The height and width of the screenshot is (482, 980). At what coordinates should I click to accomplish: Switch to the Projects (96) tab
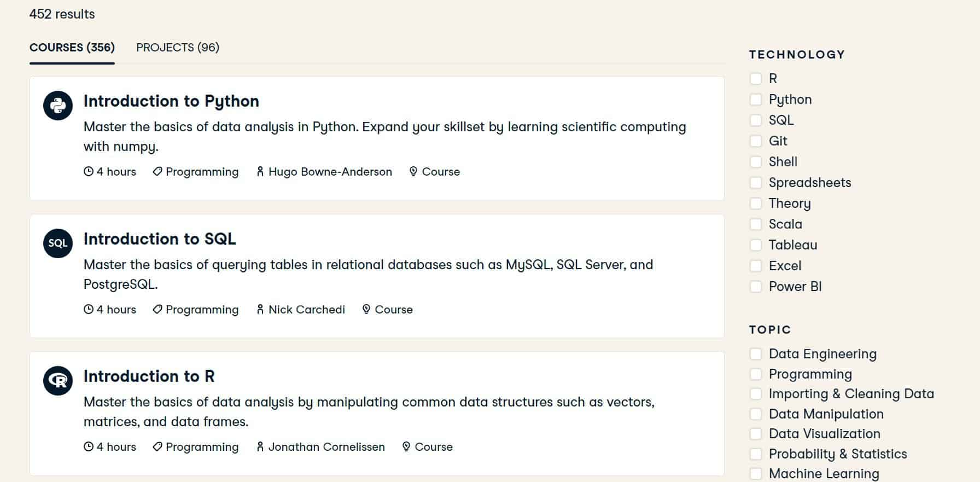(178, 48)
